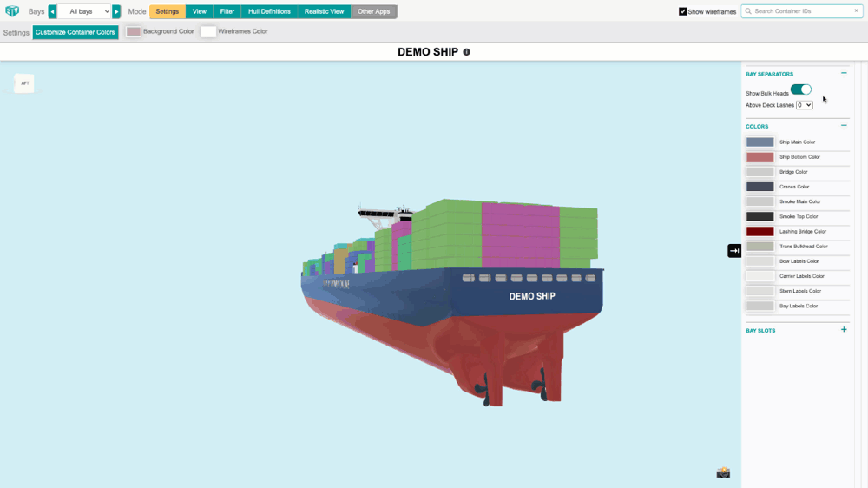Go to next bay arrow
The height and width of the screenshot is (488, 868).
pyautogui.click(x=116, y=11)
